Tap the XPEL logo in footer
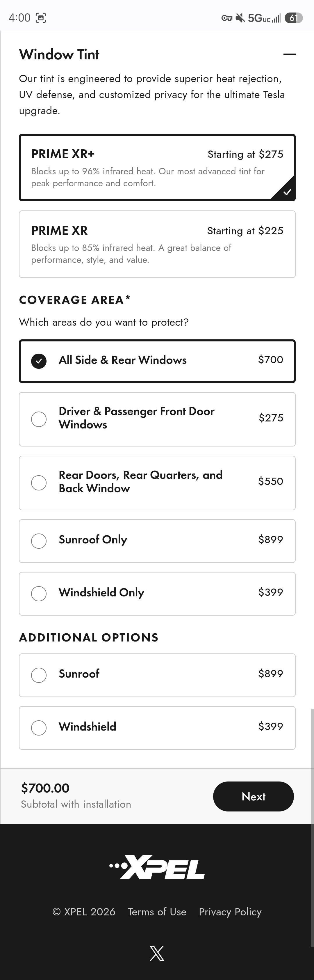The height and width of the screenshot is (980, 314). [157, 868]
